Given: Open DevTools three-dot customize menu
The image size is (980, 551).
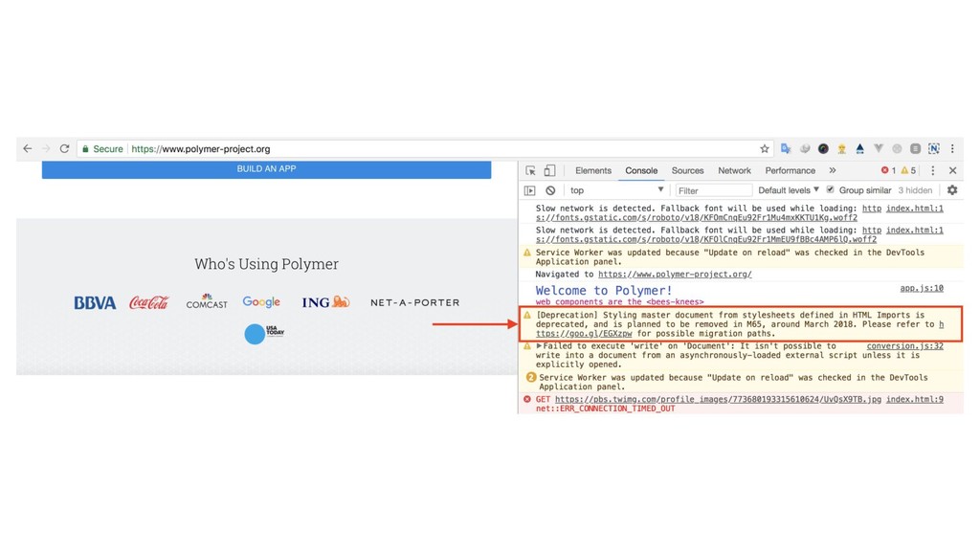Looking at the screenshot, I should click(x=932, y=170).
